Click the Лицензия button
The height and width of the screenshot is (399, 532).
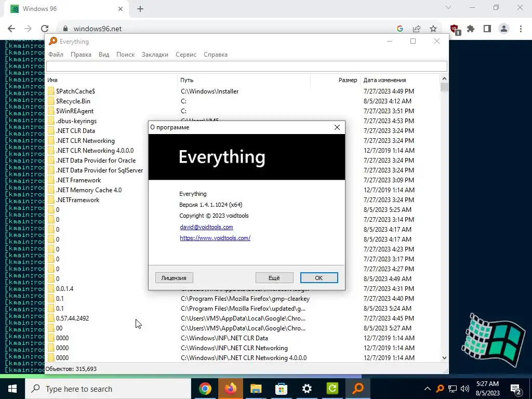[174, 278]
